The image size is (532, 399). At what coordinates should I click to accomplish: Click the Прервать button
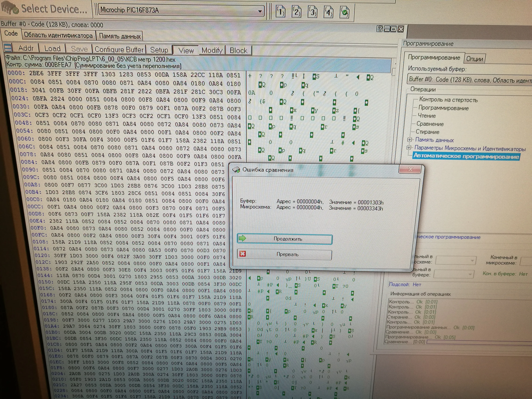(285, 254)
